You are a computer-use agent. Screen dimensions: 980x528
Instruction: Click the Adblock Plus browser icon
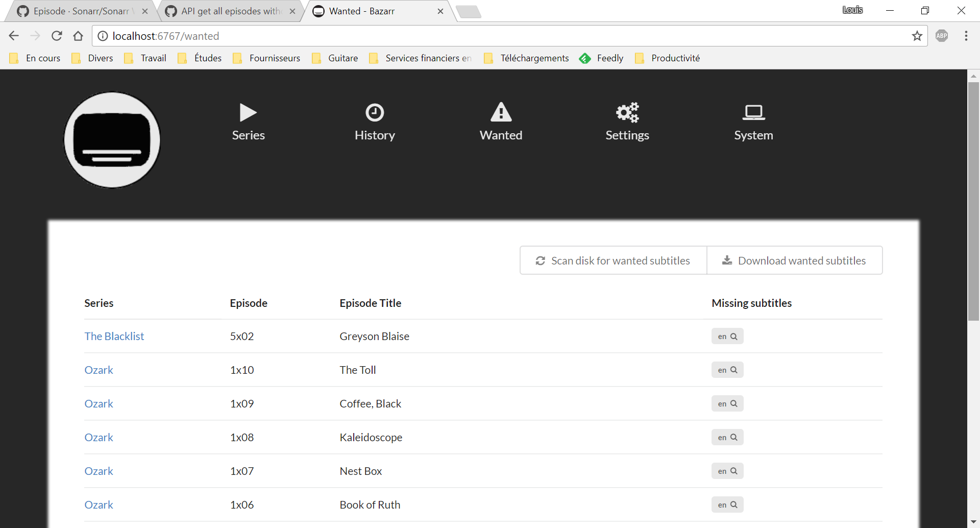coord(942,36)
